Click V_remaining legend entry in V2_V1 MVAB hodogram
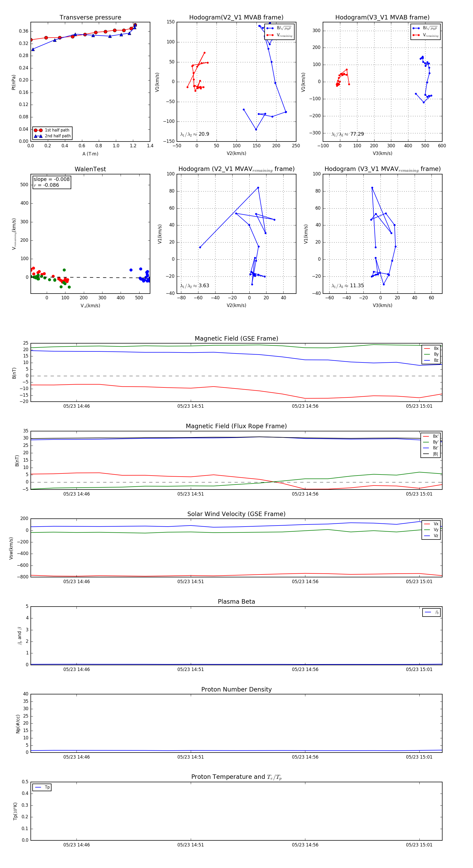Screen dimensions: 473x868 coord(279,35)
